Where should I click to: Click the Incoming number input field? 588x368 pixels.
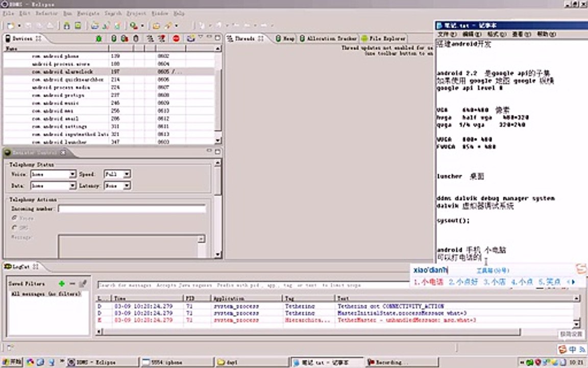[132, 209]
